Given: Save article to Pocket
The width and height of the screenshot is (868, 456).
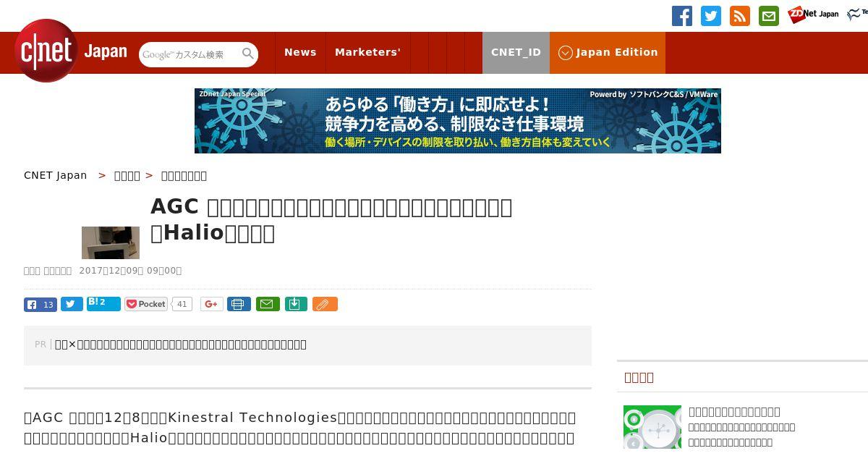Looking at the screenshot, I should coord(146,304).
